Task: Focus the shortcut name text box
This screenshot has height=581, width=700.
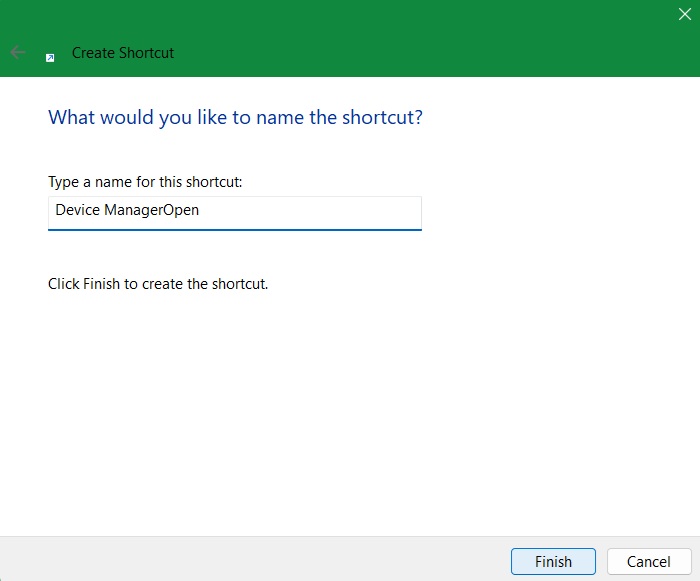Action: (x=300, y=212)
